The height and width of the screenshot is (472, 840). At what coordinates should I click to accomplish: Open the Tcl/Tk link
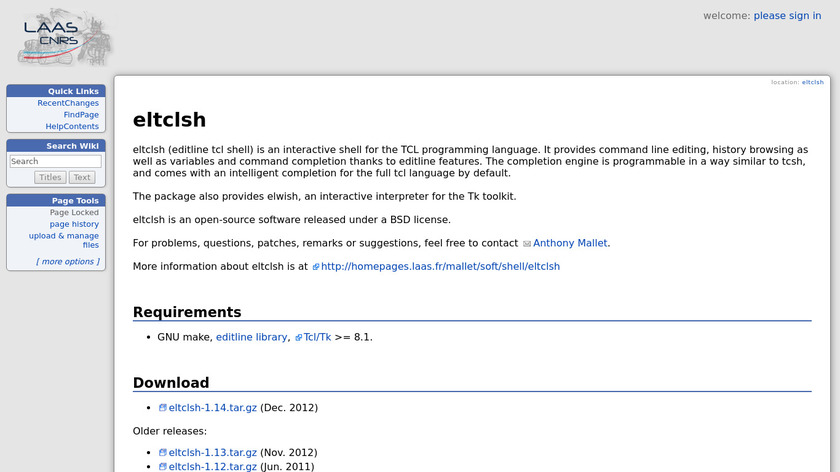point(317,338)
